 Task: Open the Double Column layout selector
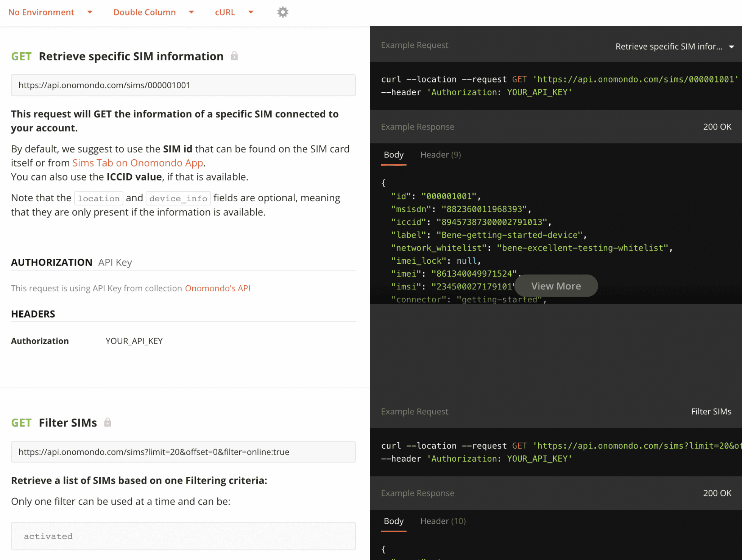point(144,12)
